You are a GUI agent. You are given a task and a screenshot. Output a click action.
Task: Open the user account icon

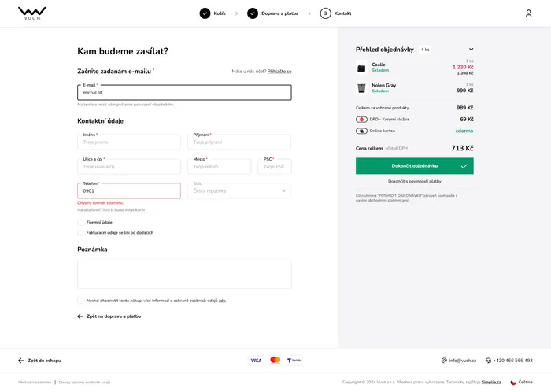point(528,13)
